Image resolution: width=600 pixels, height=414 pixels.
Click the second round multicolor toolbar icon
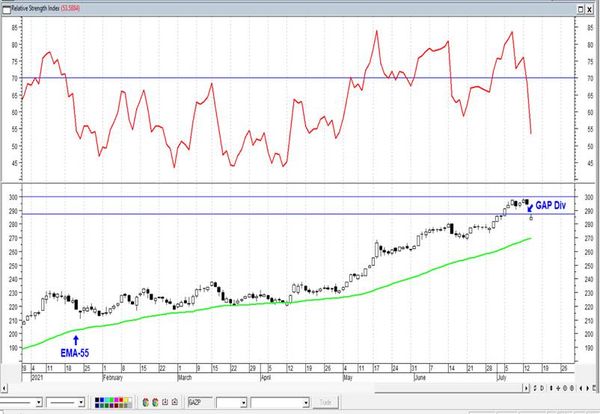click(x=155, y=402)
